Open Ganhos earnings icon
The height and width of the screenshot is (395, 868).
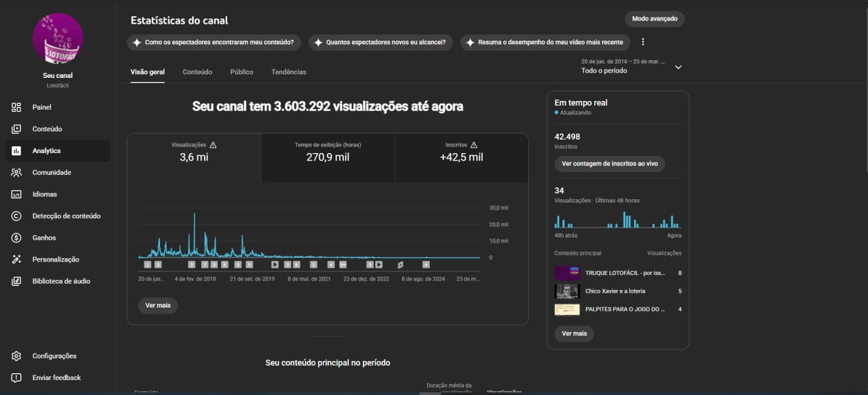[16, 238]
